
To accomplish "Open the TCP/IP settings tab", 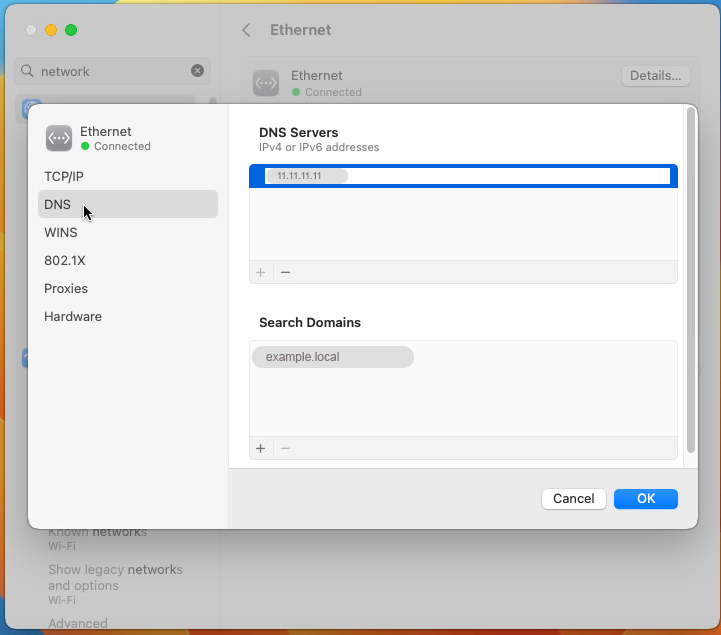I will point(64,176).
